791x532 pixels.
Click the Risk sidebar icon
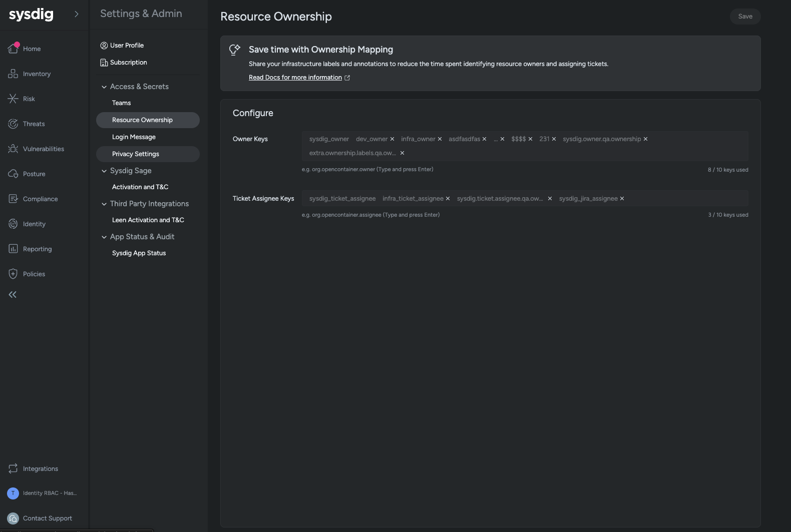[13, 99]
